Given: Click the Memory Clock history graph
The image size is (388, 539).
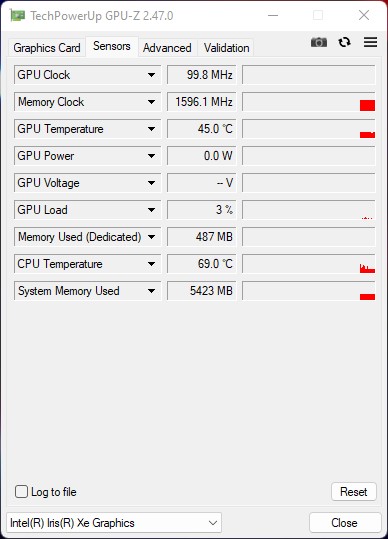Looking at the screenshot, I should 309,102.
